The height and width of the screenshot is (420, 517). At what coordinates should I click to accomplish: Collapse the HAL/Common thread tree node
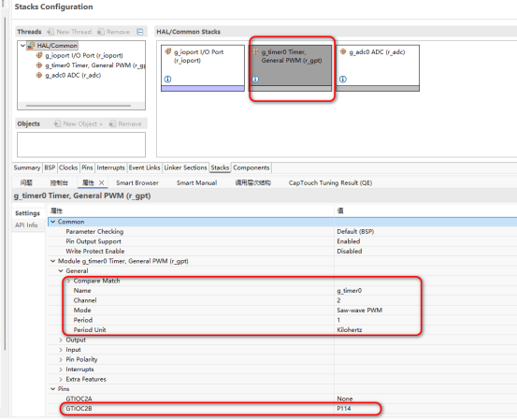pyautogui.click(x=22, y=45)
